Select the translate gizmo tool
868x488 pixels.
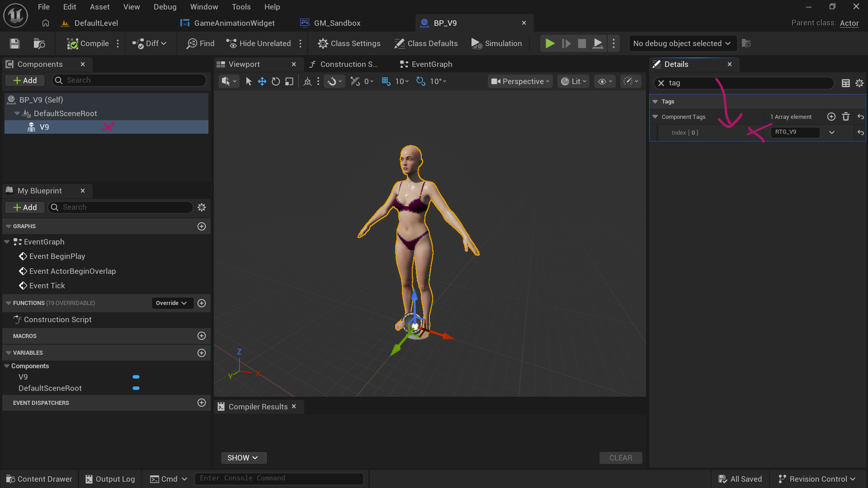pyautogui.click(x=262, y=81)
